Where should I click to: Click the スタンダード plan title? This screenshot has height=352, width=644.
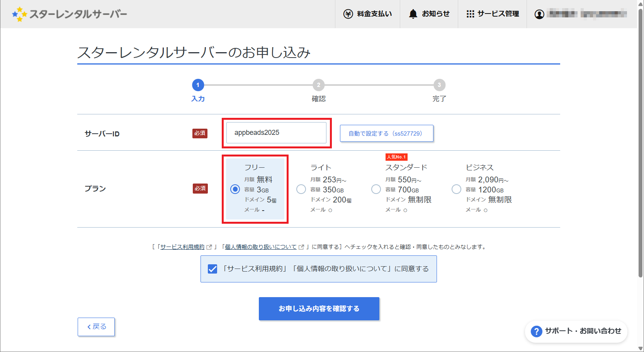click(x=406, y=167)
